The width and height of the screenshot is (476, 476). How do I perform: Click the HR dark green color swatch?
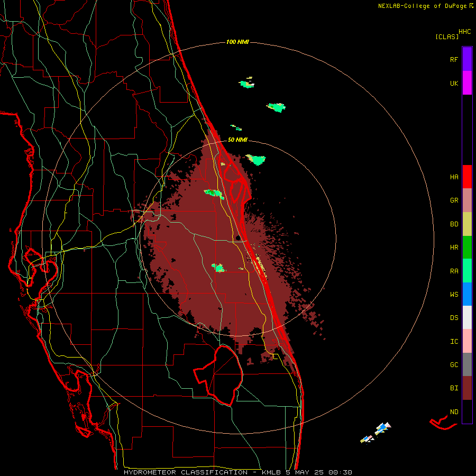point(467,248)
